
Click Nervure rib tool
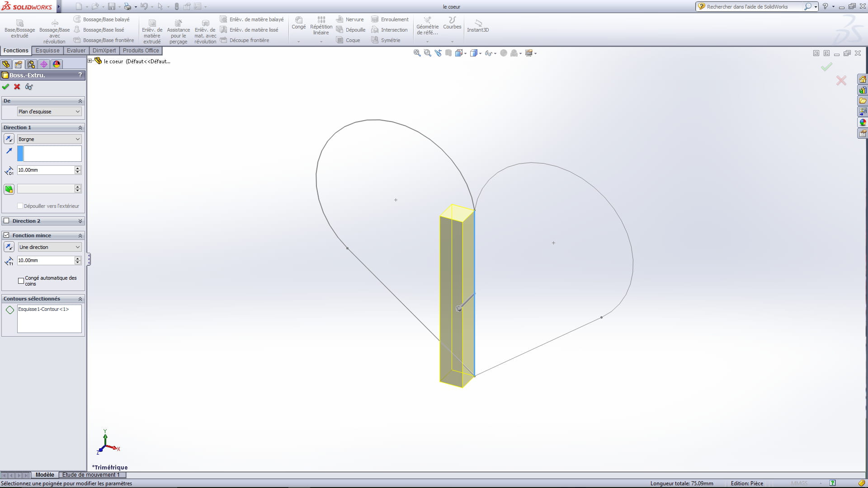pos(350,19)
